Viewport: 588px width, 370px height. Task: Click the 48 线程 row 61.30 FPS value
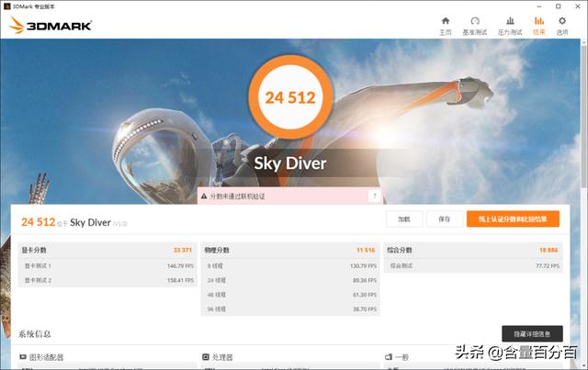[365, 295]
